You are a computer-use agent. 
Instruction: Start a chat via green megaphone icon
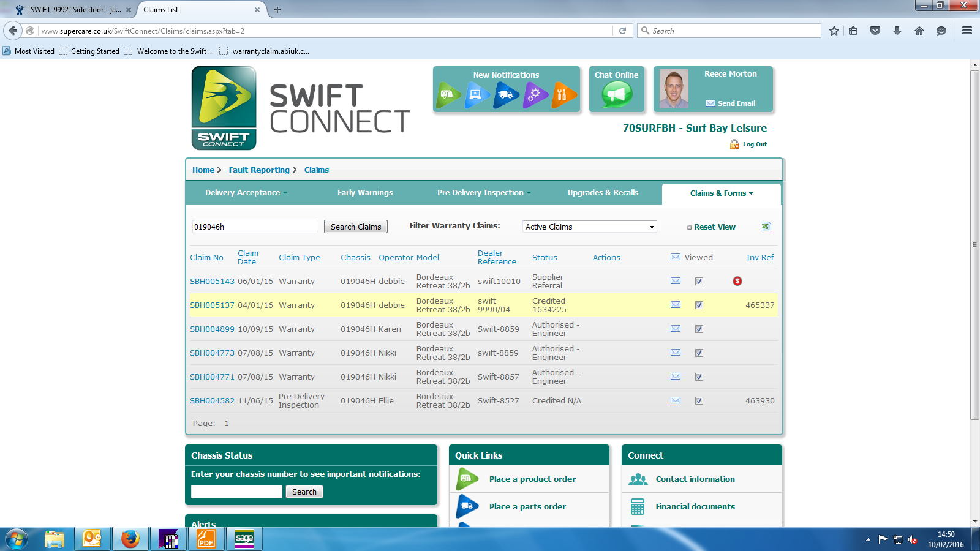click(x=617, y=95)
